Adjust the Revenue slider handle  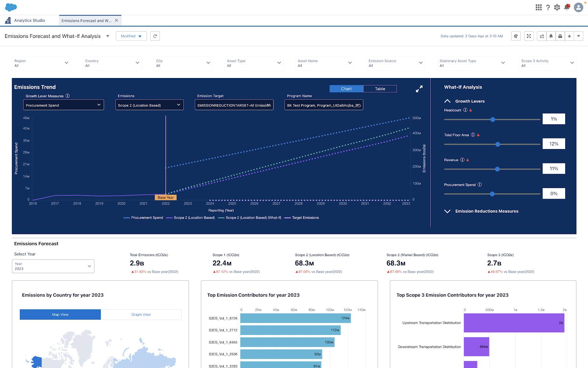497,169
